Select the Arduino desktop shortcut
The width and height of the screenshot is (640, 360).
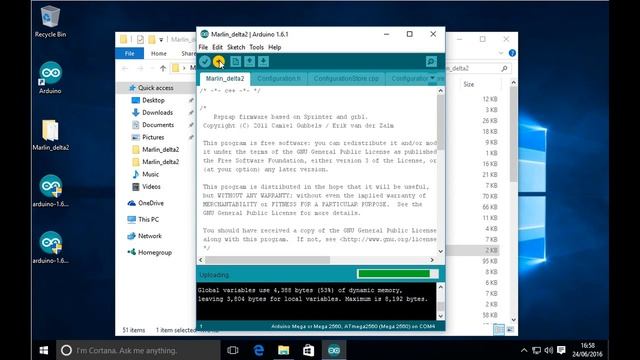[x=50, y=78]
